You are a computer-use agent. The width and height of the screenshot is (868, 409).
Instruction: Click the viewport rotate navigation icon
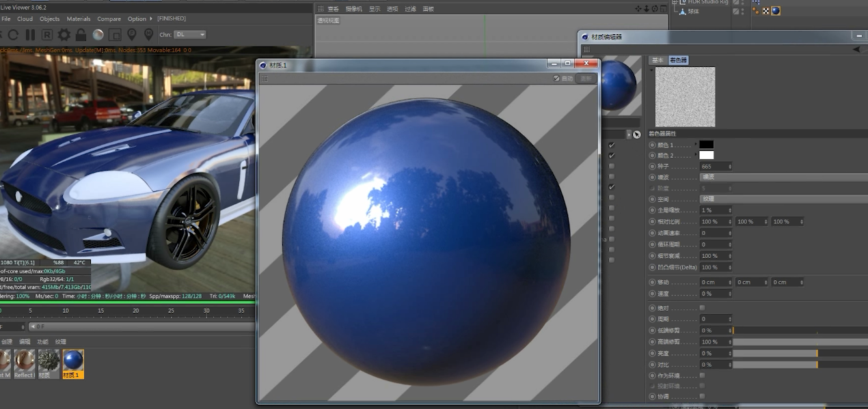654,9
